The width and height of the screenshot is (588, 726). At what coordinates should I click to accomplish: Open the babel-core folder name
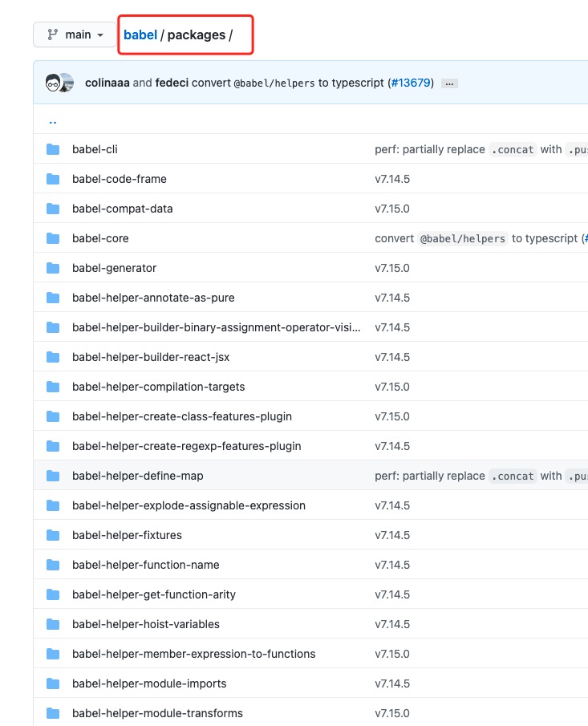point(100,238)
